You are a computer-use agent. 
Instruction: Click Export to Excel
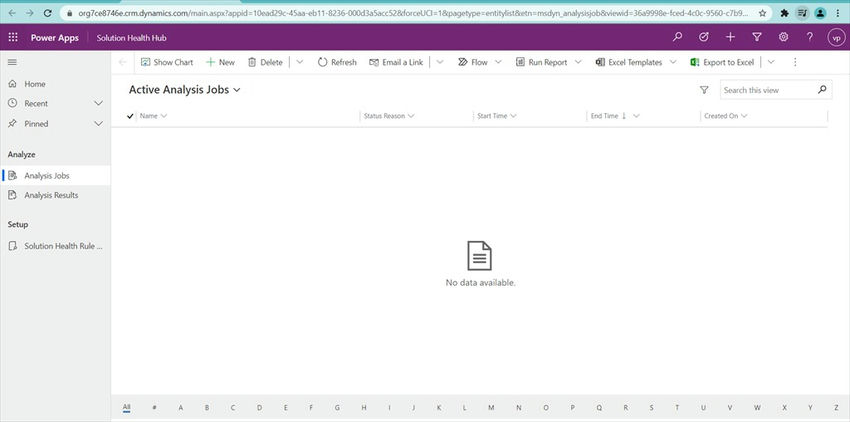tap(722, 62)
